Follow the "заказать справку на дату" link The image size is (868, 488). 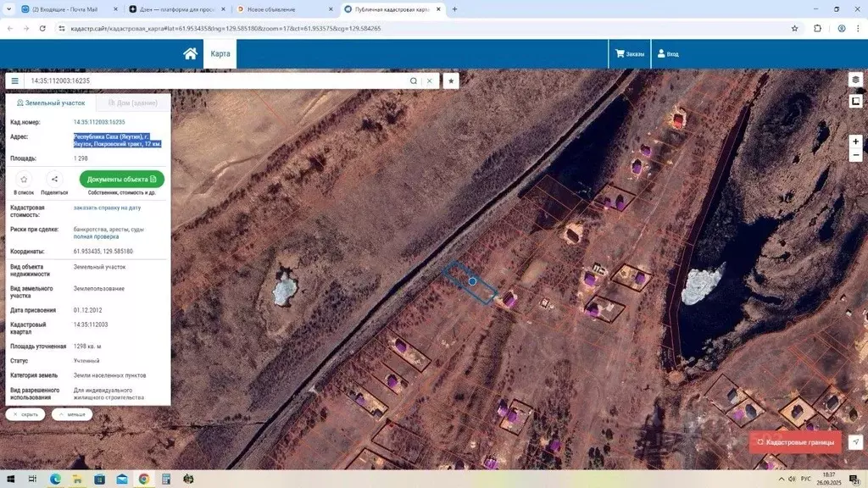107,208
